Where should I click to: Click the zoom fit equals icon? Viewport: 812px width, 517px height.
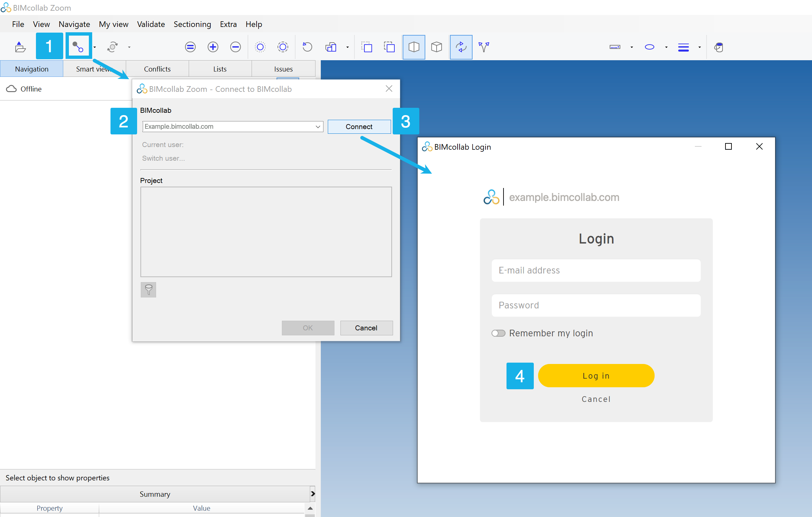point(190,47)
